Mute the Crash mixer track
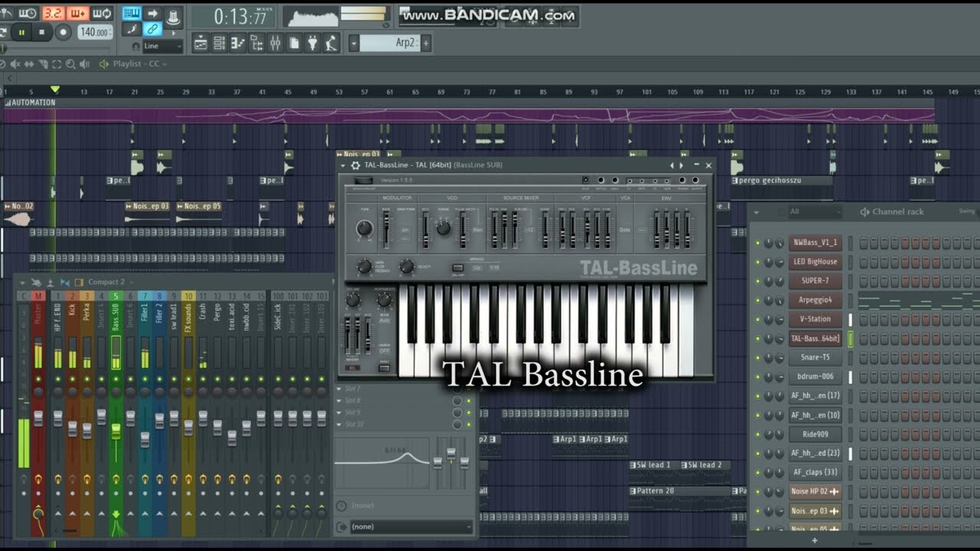Viewport: 980px width, 551px height. click(203, 380)
